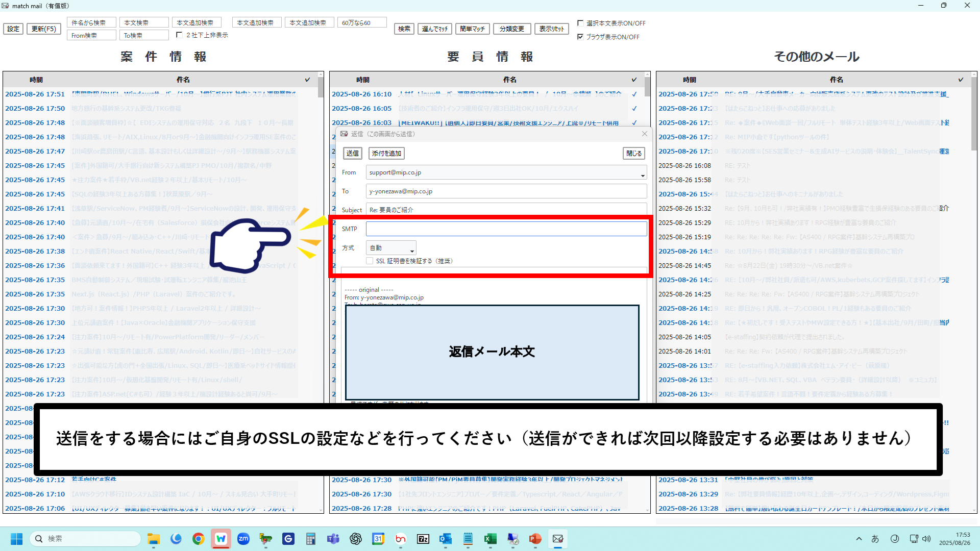
Task: Sort その他のメール list by 件名 header
Action: pos(836,80)
